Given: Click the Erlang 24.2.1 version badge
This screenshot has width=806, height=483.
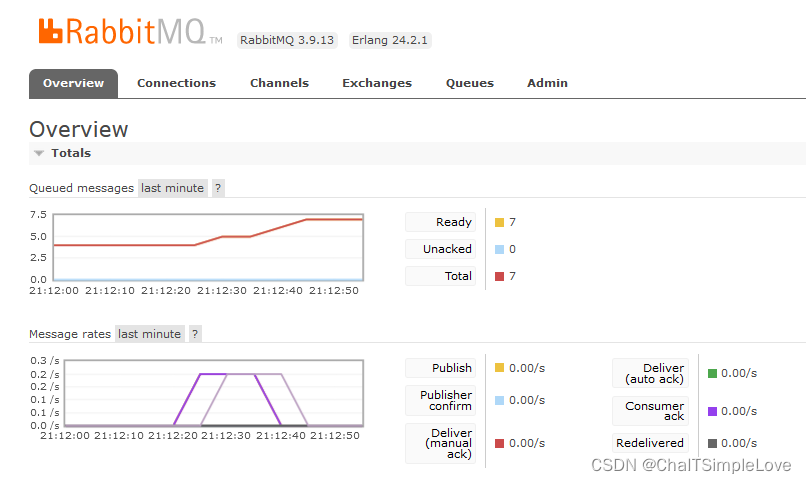Looking at the screenshot, I should 390,40.
